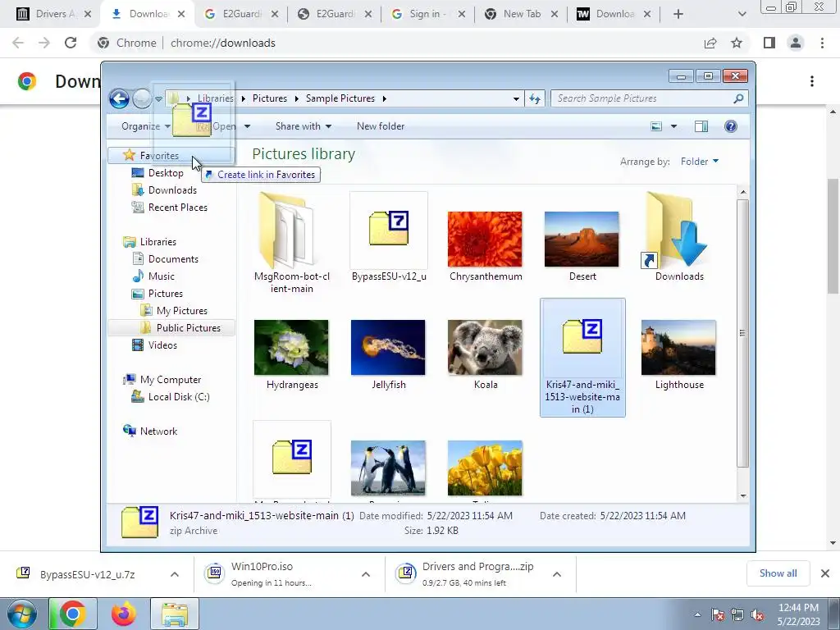Select the MsgRoom-bot-client-main folder
The width and height of the screenshot is (840, 630).
[x=291, y=243]
